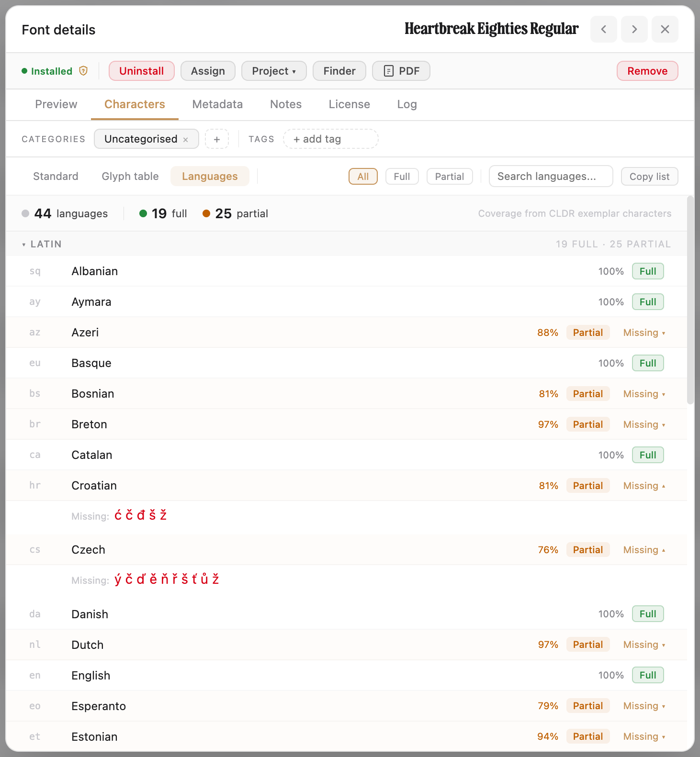Expand Missing characters for Bosnian
This screenshot has height=757, width=700.
coord(644,394)
